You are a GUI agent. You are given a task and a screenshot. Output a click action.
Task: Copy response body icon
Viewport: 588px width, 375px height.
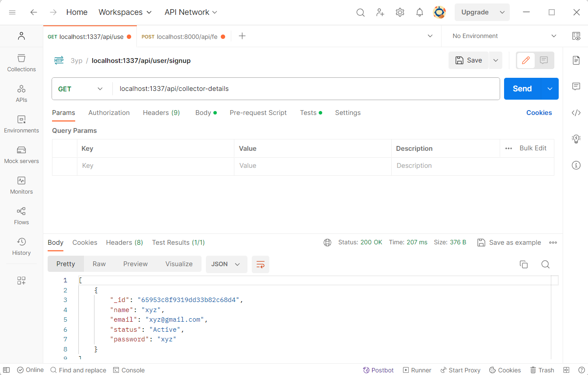(x=524, y=264)
